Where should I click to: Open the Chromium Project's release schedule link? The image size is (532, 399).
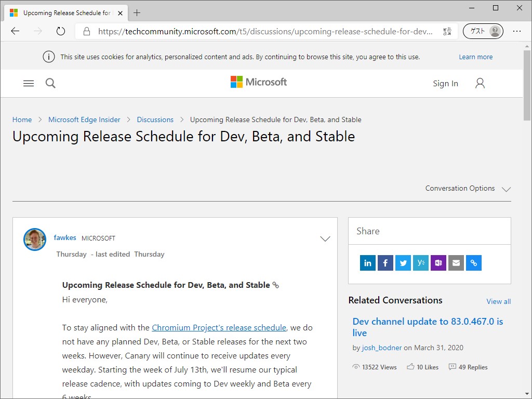click(x=219, y=327)
